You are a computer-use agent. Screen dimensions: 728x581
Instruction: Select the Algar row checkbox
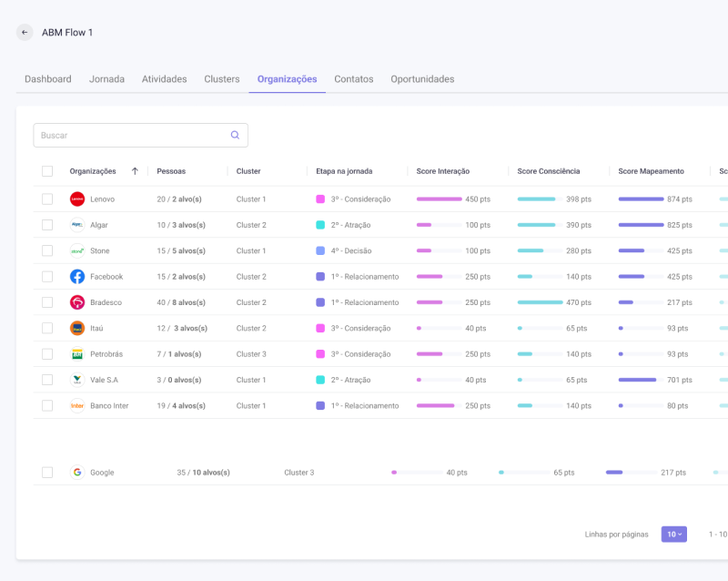(47, 225)
